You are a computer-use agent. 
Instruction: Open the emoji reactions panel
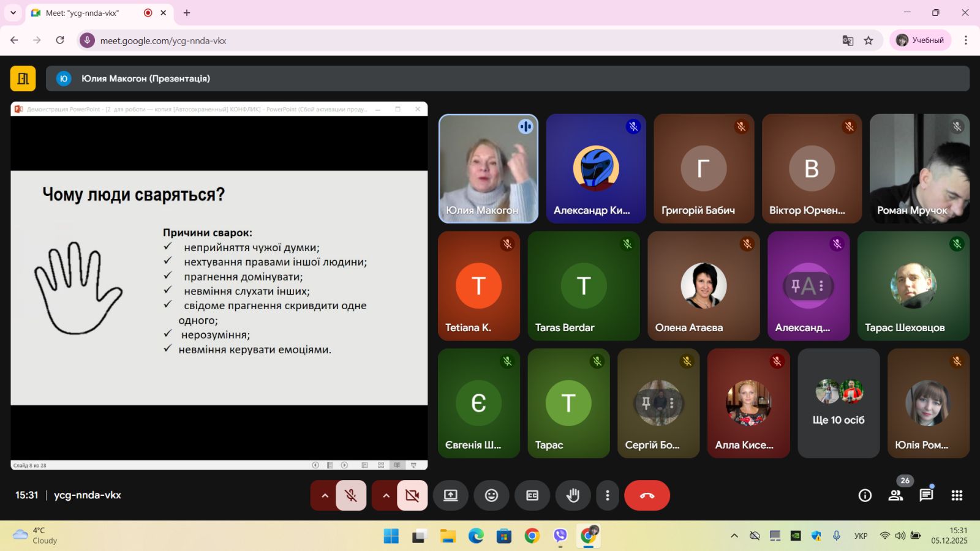click(491, 495)
